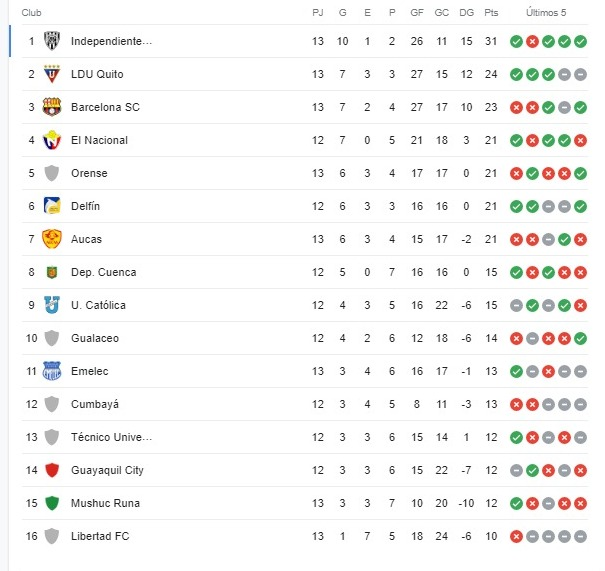
Task: Open the Gualaceo team link
Action: [95, 338]
